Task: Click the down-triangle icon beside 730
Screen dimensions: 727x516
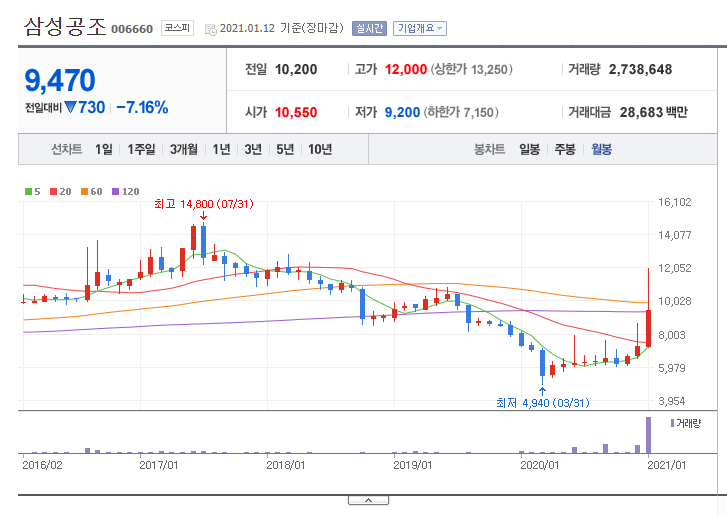Action: click(x=70, y=108)
